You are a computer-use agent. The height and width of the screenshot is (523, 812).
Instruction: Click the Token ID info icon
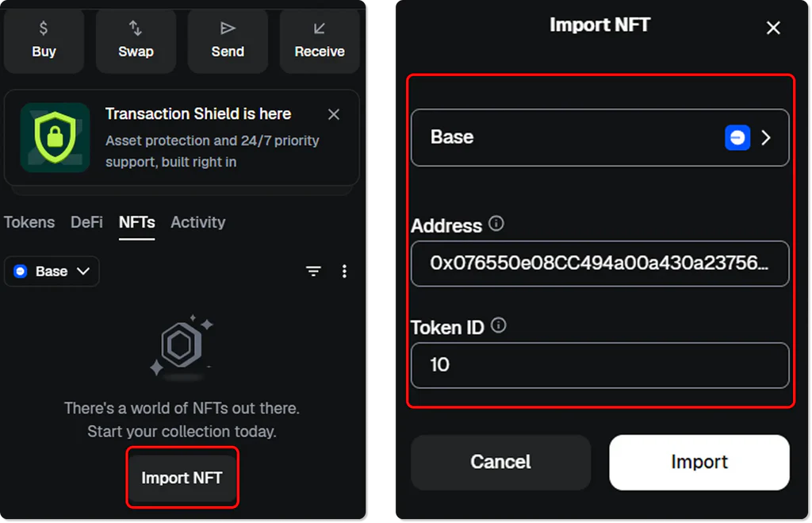click(x=499, y=325)
